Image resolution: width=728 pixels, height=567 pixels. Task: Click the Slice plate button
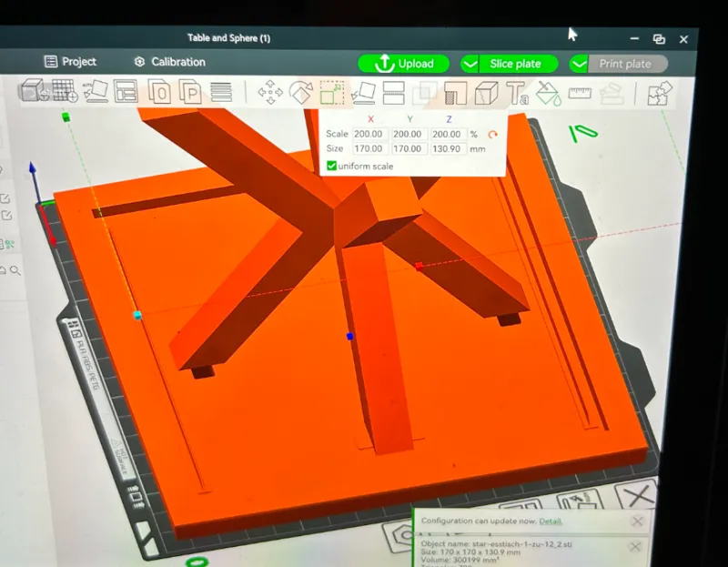[x=515, y=64]
